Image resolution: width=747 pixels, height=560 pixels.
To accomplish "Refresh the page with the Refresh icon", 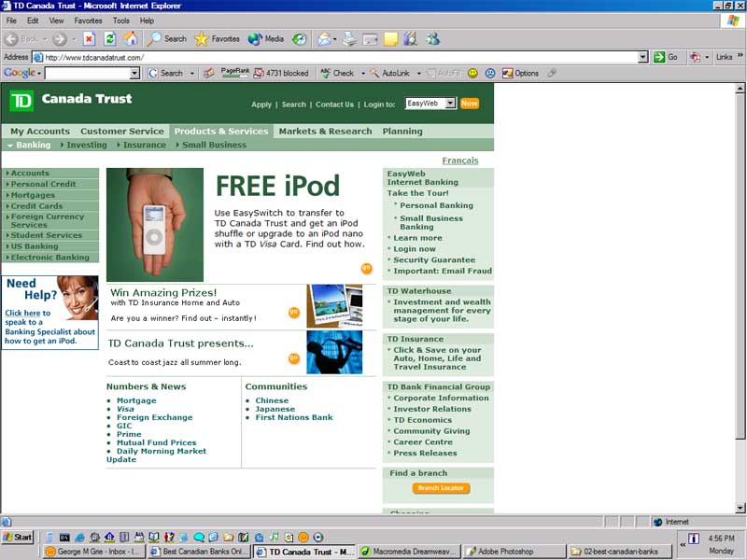I will tap(109, 39).
